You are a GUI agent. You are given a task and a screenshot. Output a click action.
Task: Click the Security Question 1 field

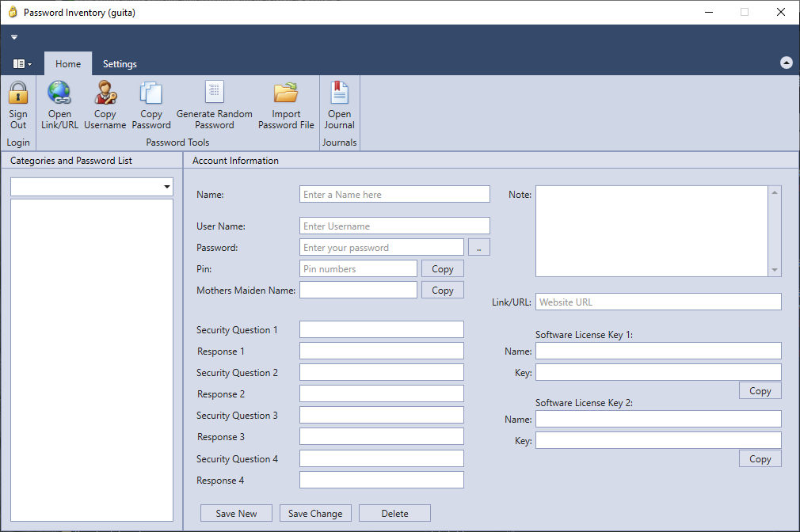[382, 329]
